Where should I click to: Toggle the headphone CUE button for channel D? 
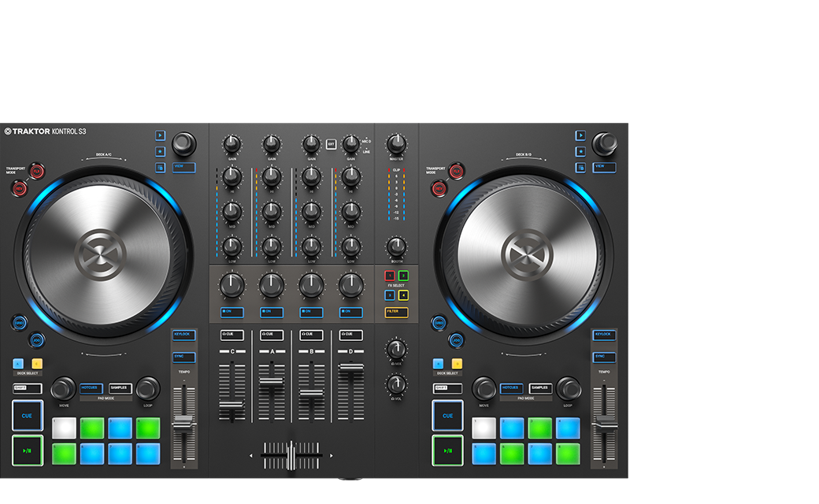pos(351,335)
